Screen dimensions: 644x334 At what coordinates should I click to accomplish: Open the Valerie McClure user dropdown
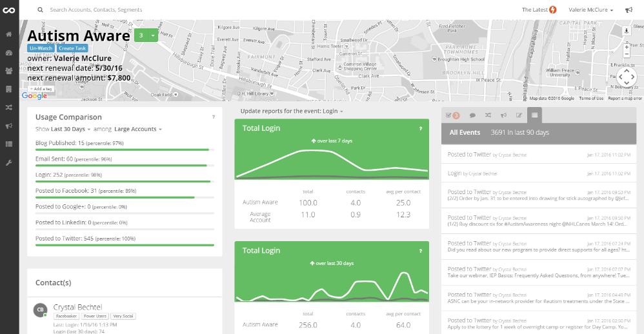[x=590, y=10]
